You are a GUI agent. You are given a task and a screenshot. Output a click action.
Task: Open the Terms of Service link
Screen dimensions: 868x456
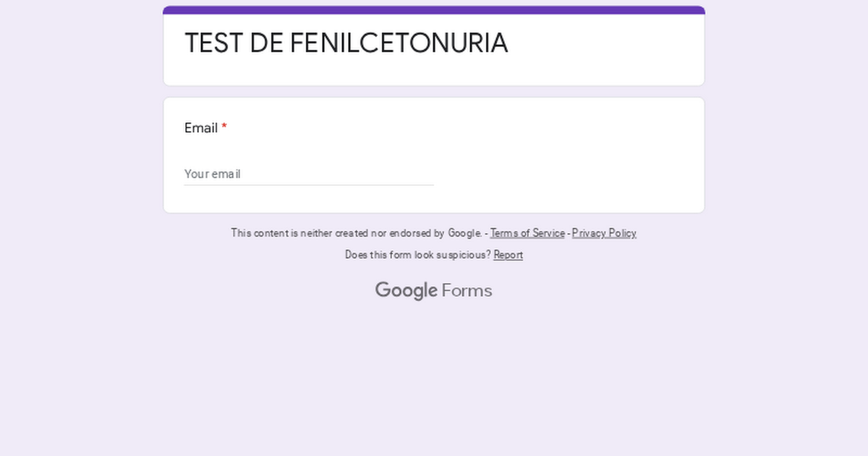tap(527, 233)
